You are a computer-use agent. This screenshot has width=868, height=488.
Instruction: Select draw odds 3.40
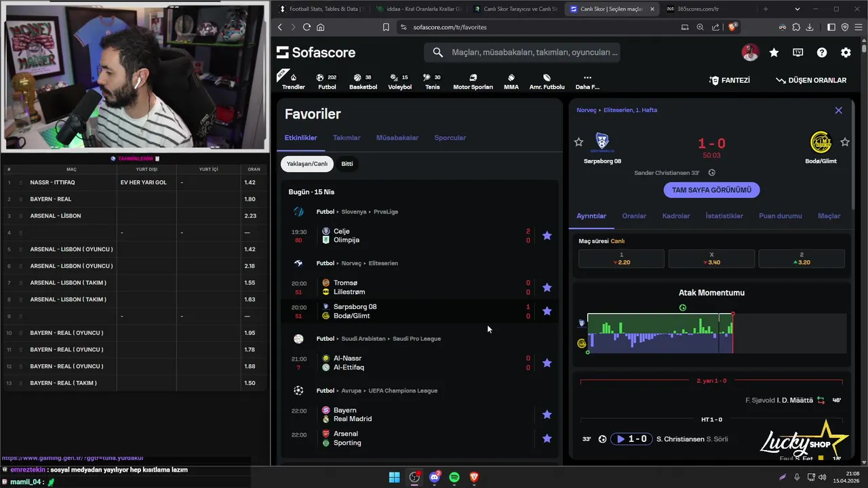711,258
